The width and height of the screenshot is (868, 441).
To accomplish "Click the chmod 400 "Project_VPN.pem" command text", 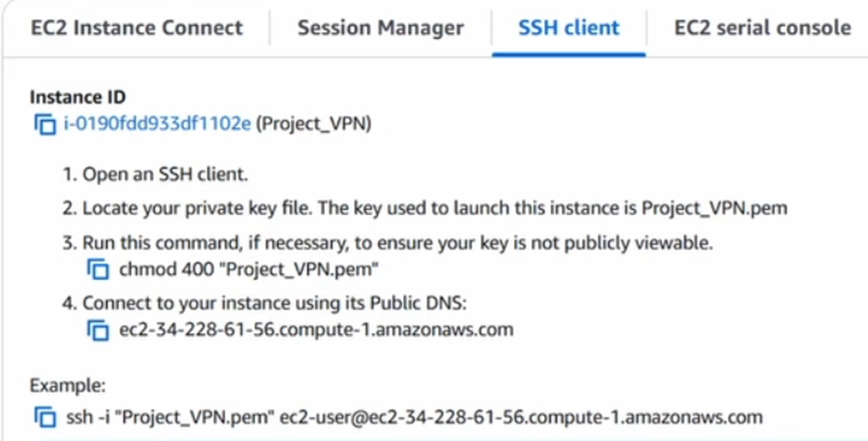I will (x=249, y=270).
